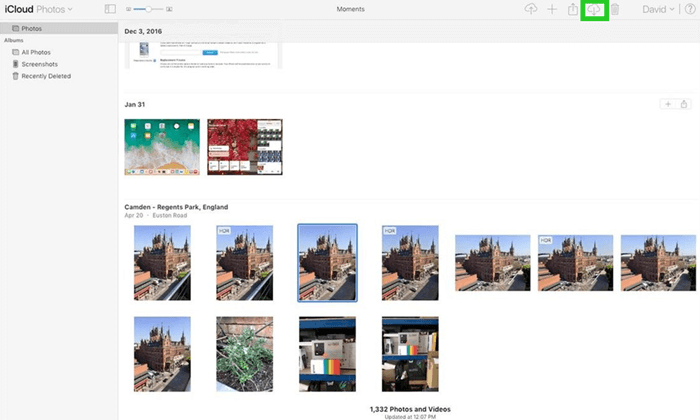Click the plus icon in top toolbar
Viewport: 700px width, 420px height.
click(x=552, y=9)
